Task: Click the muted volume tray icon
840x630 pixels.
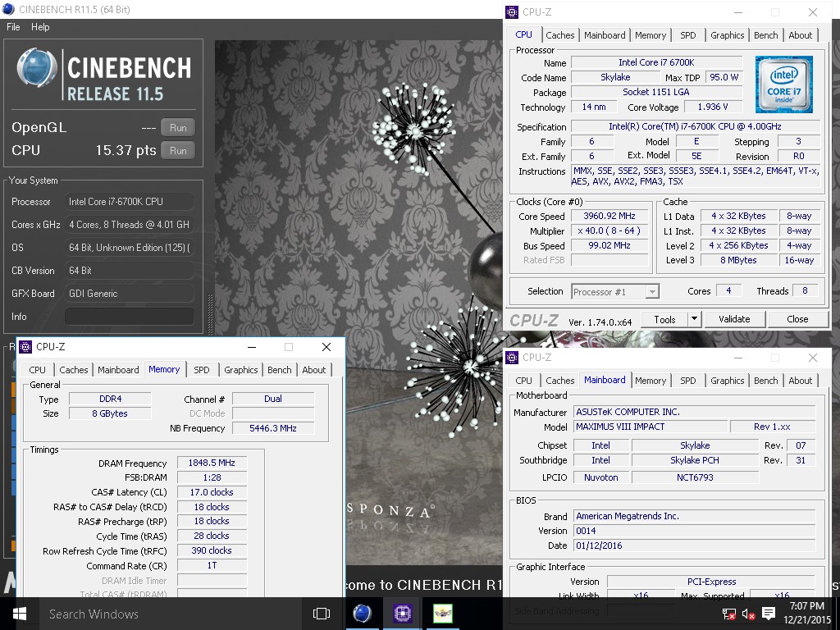Action: (748, 614)
